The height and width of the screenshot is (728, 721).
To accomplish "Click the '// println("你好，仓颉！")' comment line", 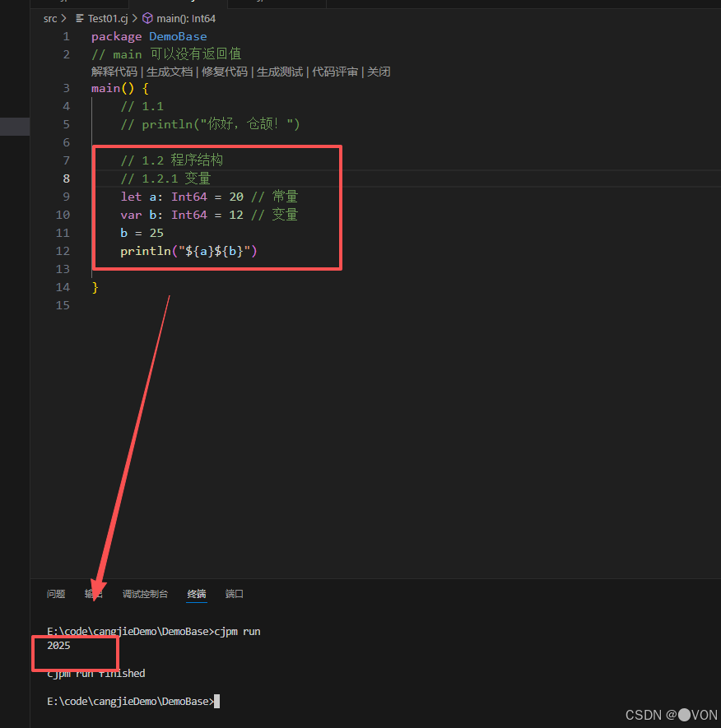I will pos(210,124).
